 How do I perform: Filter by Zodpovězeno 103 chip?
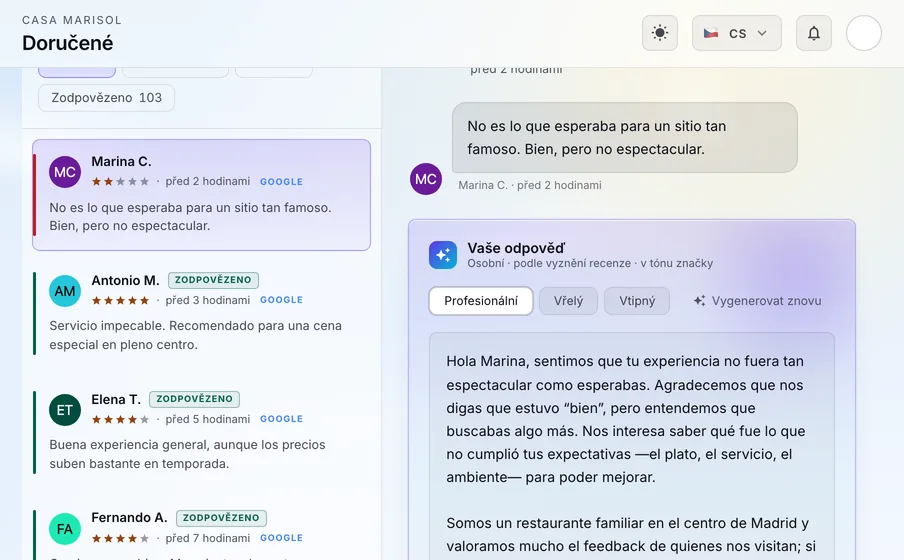(106, 97)
